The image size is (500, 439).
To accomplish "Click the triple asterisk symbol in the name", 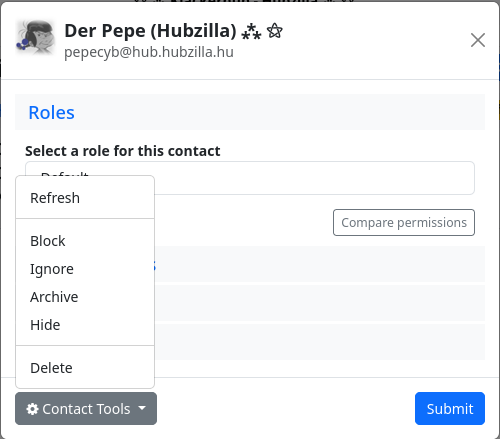I will pos(251,32).
